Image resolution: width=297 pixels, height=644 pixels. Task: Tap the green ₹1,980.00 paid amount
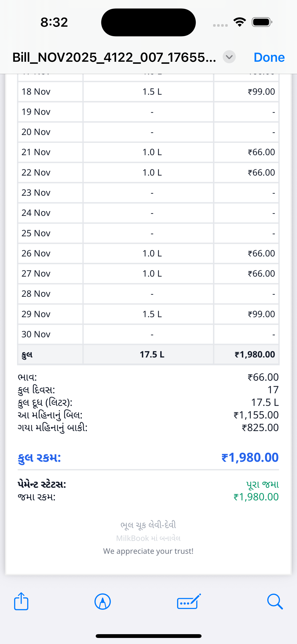point(256,497)
